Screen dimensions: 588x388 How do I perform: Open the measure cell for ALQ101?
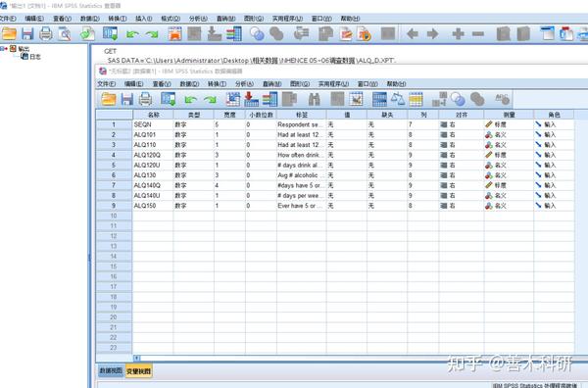[x=509, y=134]
